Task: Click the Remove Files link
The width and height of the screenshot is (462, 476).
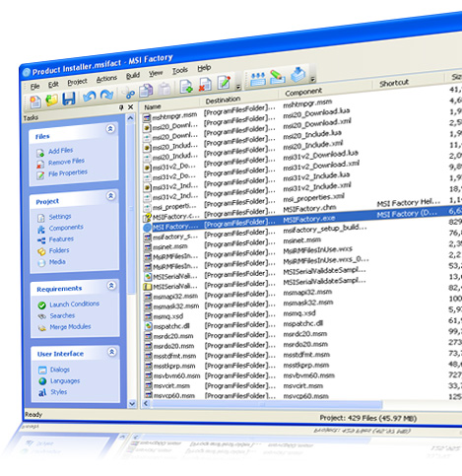Action: (66, 162)
